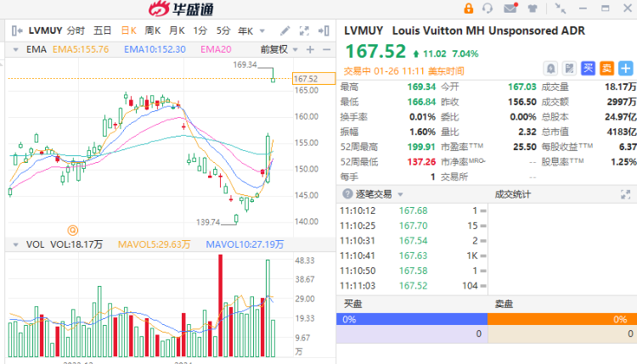Click the orange @ event marker on chart
This screenshot has height=364, width=637.
(x=73, y=231)
